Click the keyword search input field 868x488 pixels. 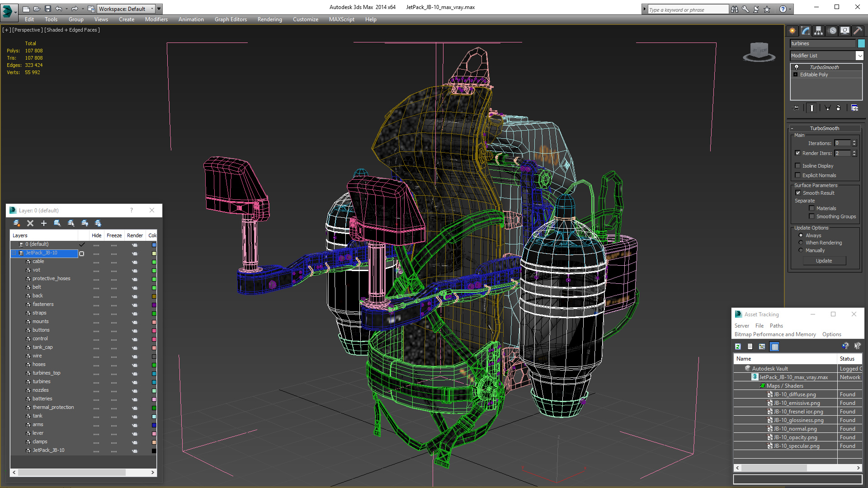pos(687,9)
